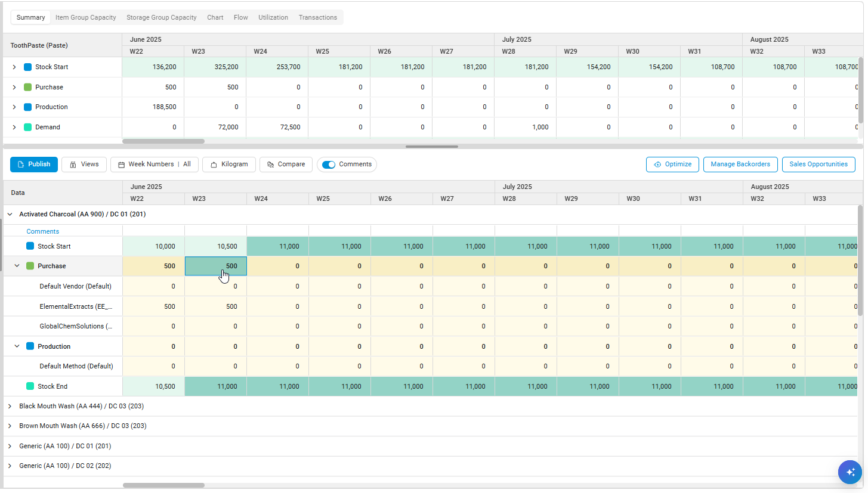Screen dimensions: 868x493
Task: Expand Demand row in summary
Action: 14,127
